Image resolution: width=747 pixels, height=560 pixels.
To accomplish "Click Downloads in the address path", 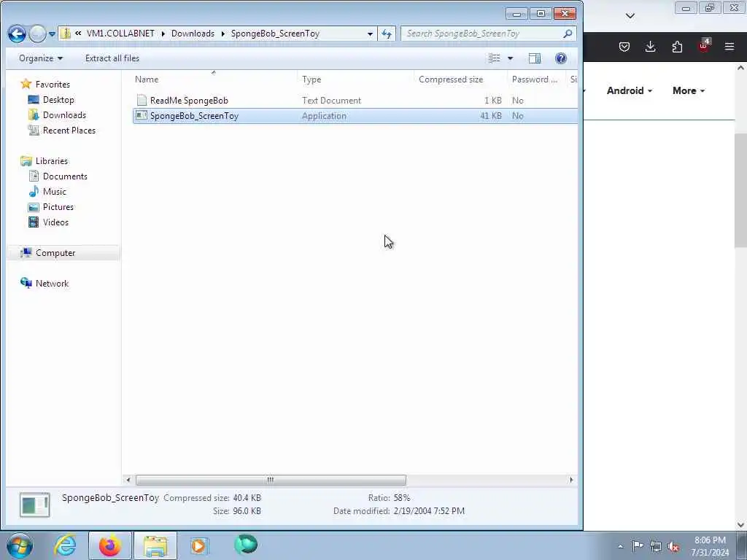I will pyautogui.click(x=193, y=34).
